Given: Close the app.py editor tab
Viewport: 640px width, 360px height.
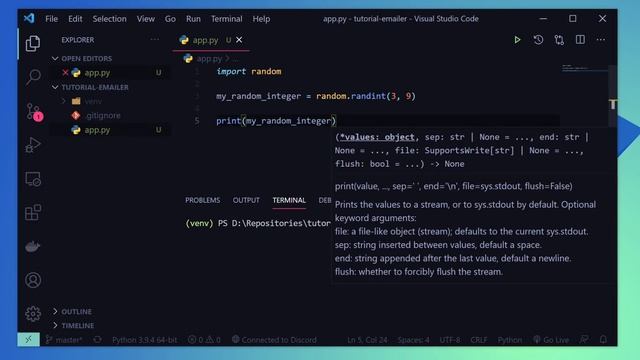Looking at the screenshot, I should coord(239,40).
